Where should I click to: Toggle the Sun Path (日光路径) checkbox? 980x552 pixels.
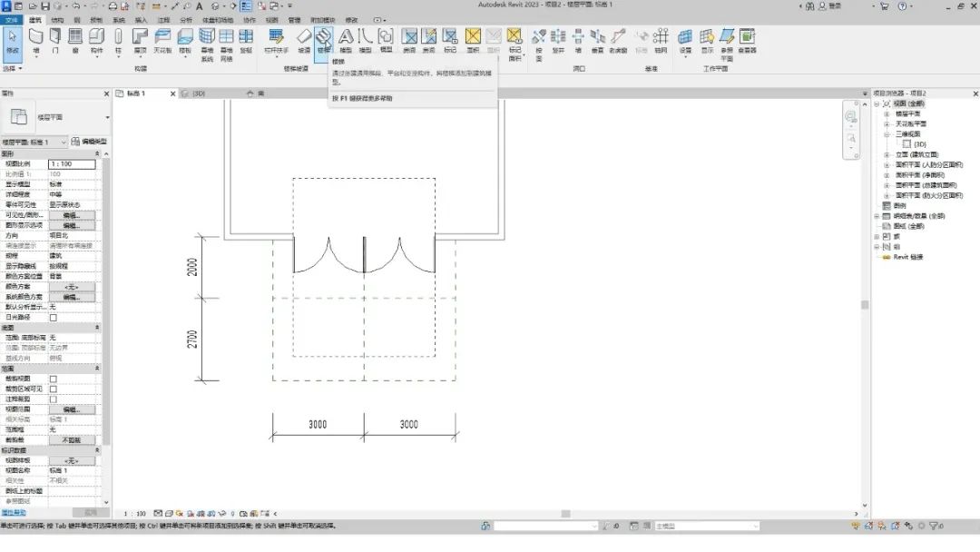click(54, 318)
